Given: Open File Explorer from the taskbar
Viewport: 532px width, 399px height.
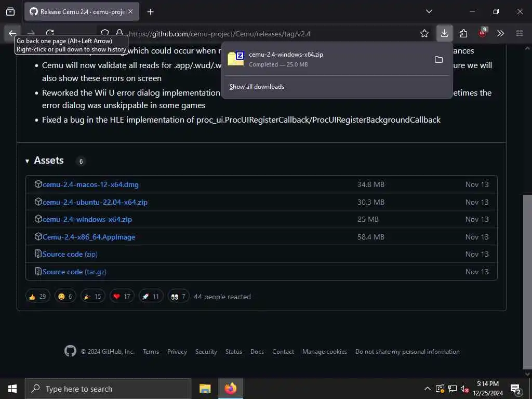Looking at the screenshot, I should pos(205,389).
